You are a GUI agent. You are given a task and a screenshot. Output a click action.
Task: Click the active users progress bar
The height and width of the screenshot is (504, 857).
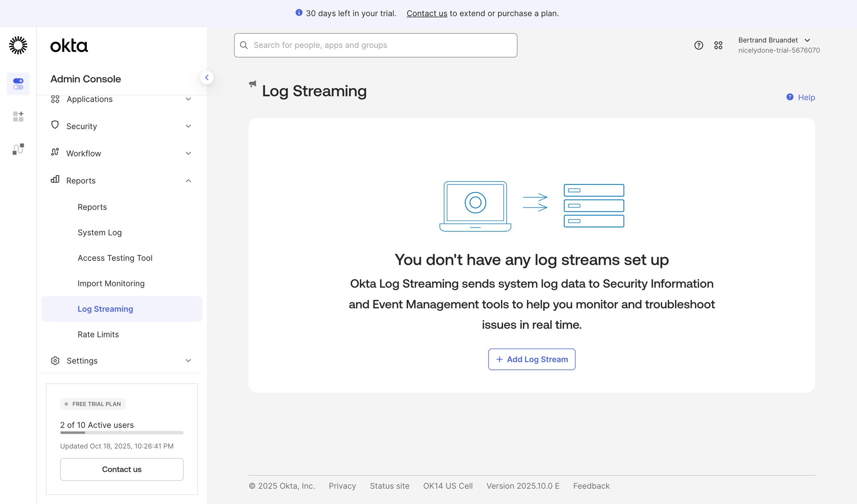(122, 433)
